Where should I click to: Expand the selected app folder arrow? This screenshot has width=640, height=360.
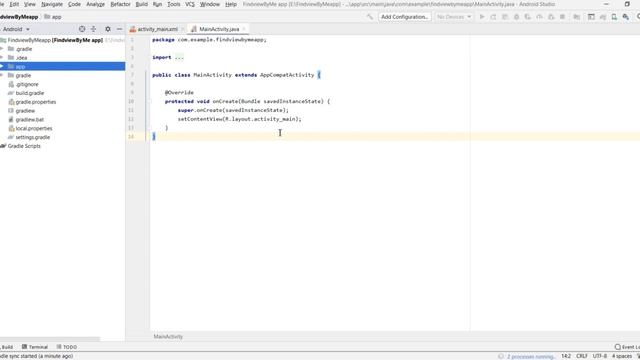(x=2, y=66)
